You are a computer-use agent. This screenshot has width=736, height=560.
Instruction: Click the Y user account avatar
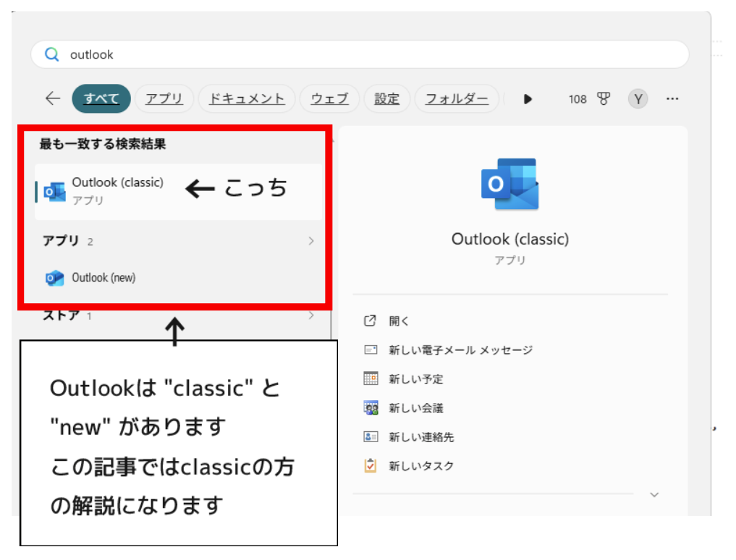[638, 99]
